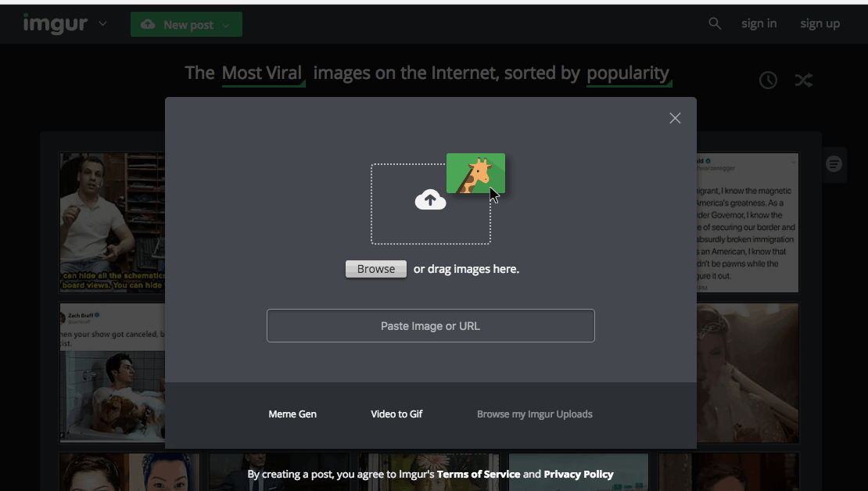Click the giraffe image icon

[475, 174]
